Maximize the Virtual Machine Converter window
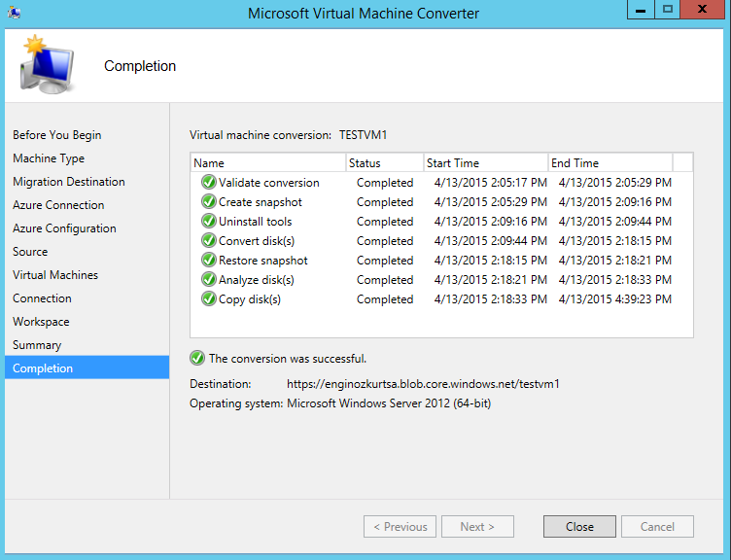The image size is (731, 560). pyautogui.click(x=667, y=10)
